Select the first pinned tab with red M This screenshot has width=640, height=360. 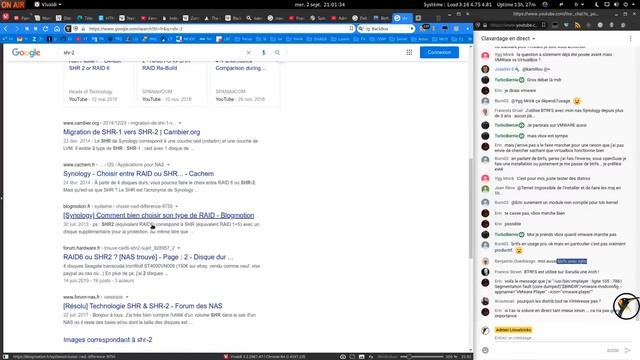[6, 17]
